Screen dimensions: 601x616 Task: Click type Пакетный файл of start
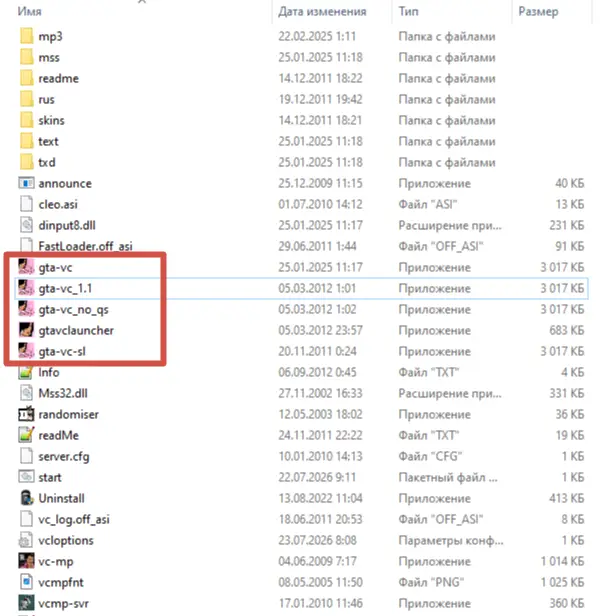[x=448, y=477]
